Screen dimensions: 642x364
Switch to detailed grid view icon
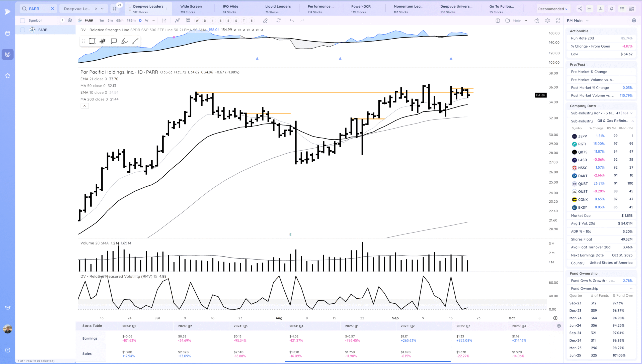coord(631,9)
